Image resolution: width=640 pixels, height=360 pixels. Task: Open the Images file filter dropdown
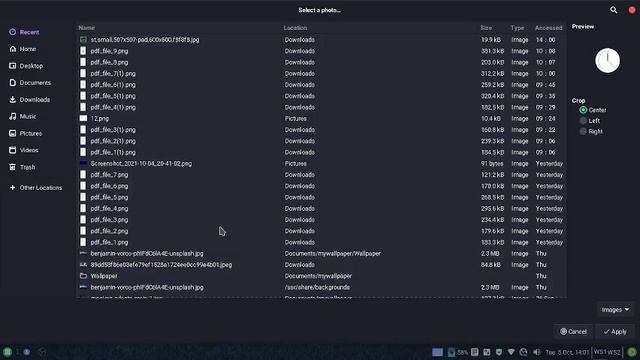click(x=616, y=310)
